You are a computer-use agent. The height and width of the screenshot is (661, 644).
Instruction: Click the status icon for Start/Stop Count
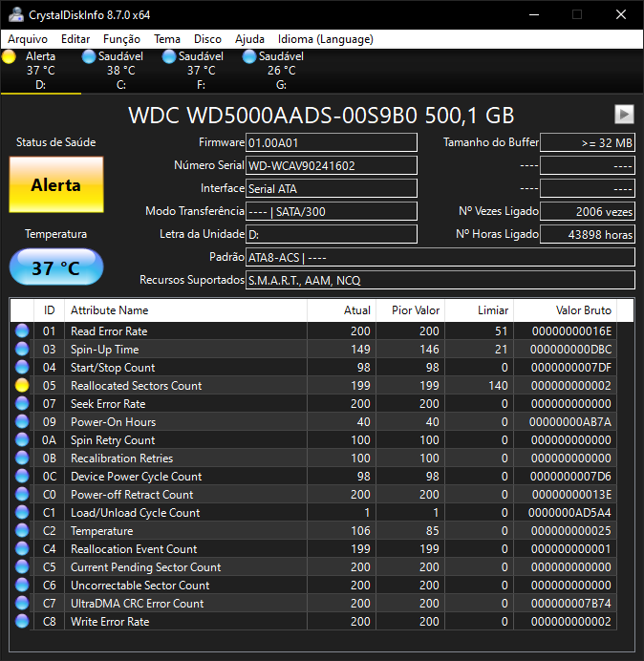(x=22, y=367)
